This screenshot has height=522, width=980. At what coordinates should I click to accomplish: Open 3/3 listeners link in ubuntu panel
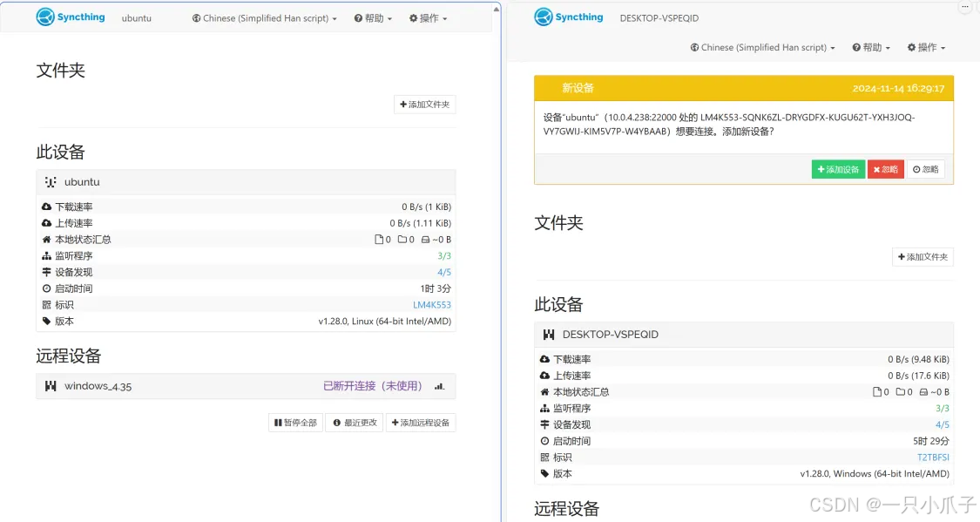coord(444,255)
